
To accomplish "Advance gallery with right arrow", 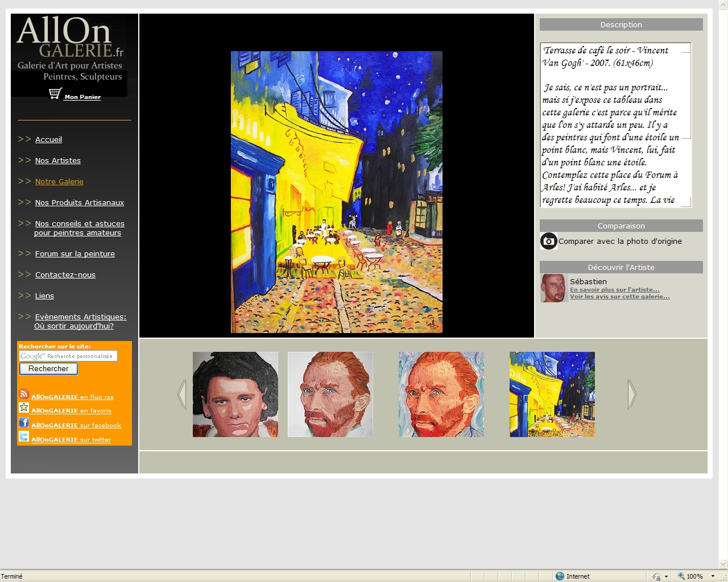I will tap(631, 394).
